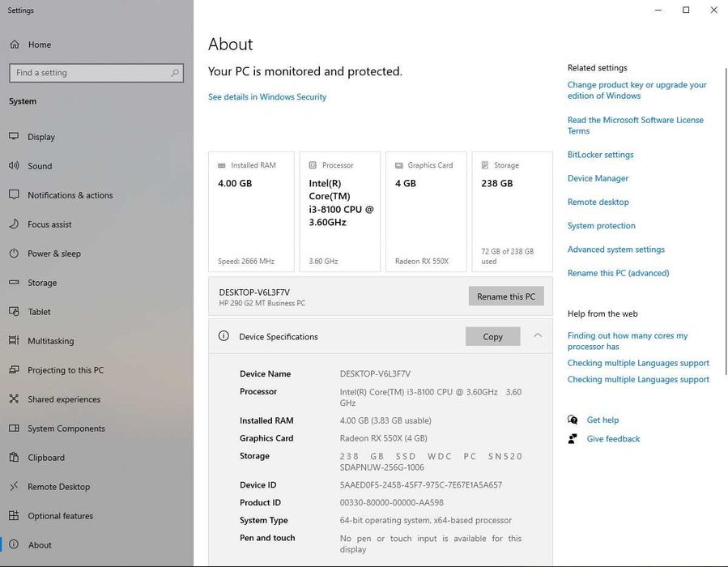Click the search magnifier icon
Screen dimensions: 728x567
(175, 73)
